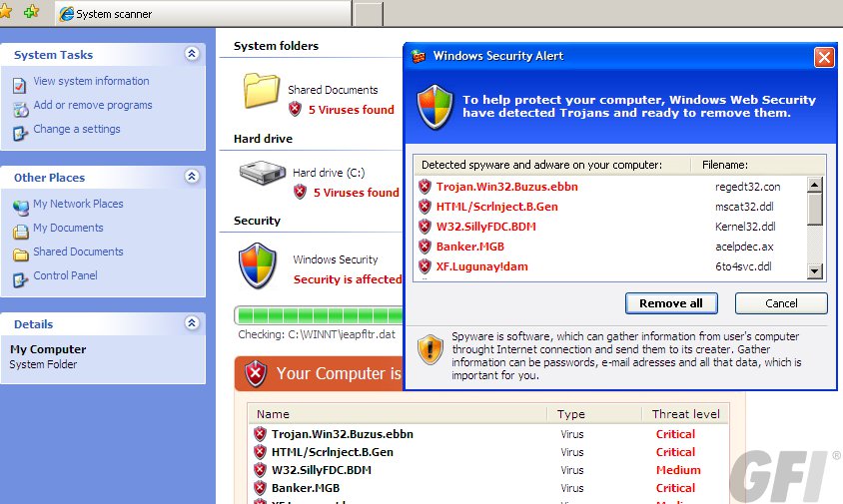Open Change a settings link
The width and height of the screenshot is (843, 504).
[x=77, y=129]
